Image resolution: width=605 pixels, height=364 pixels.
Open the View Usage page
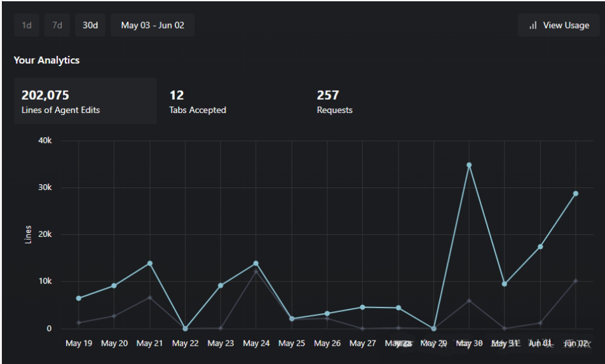pos(559,25)
